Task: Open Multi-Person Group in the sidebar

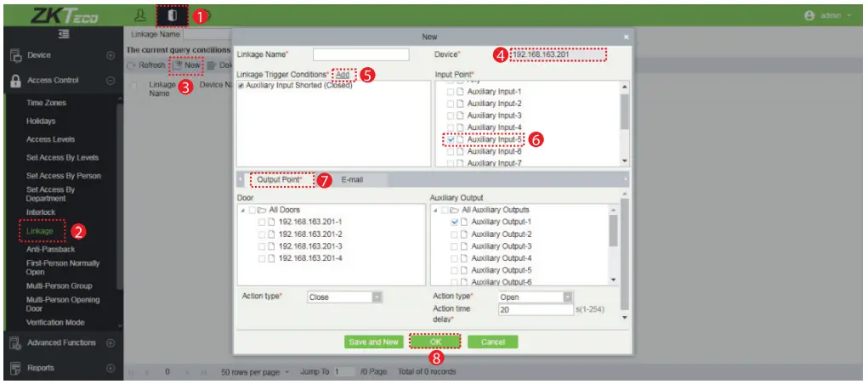Action: click(60, 286)
